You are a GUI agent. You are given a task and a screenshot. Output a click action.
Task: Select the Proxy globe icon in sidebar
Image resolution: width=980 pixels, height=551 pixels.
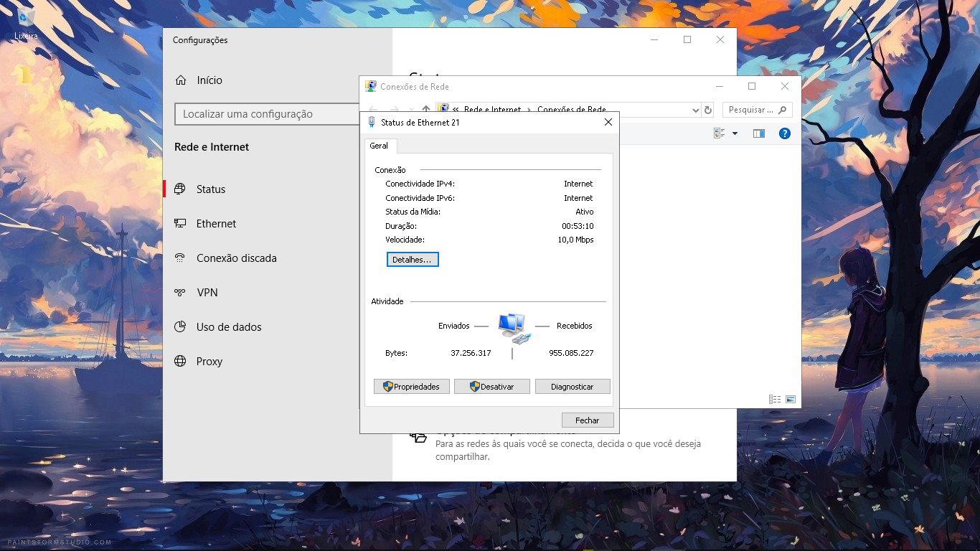coord(180,362)
